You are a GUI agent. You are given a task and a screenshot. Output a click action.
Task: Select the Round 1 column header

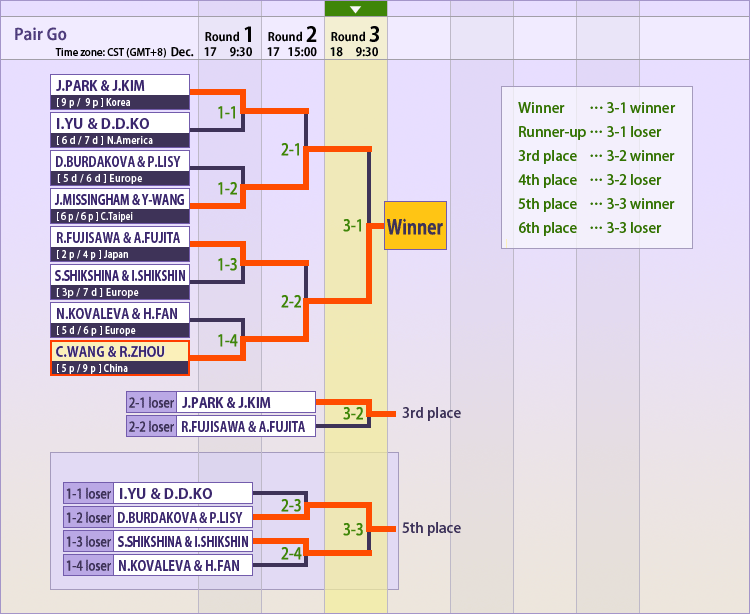[x=230, y=37]
